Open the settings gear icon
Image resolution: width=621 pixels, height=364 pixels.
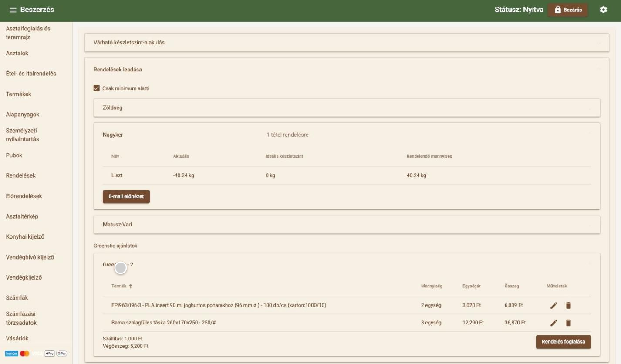pos(603,10)
